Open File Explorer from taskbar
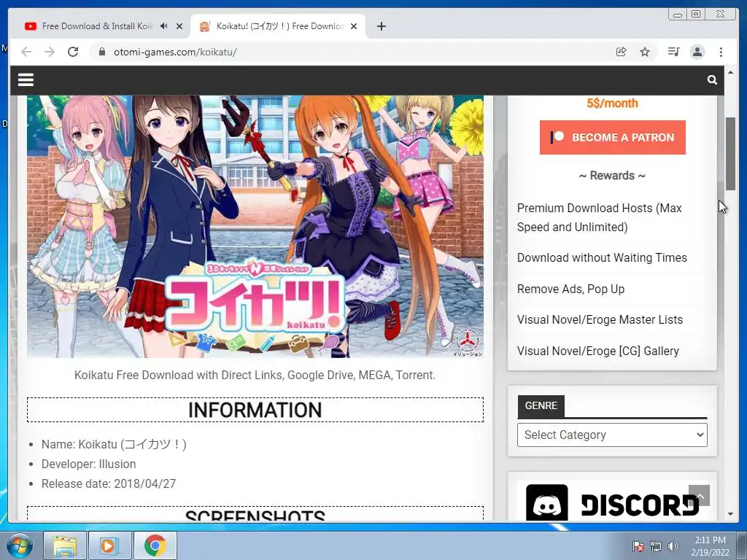 pos(65,545)
